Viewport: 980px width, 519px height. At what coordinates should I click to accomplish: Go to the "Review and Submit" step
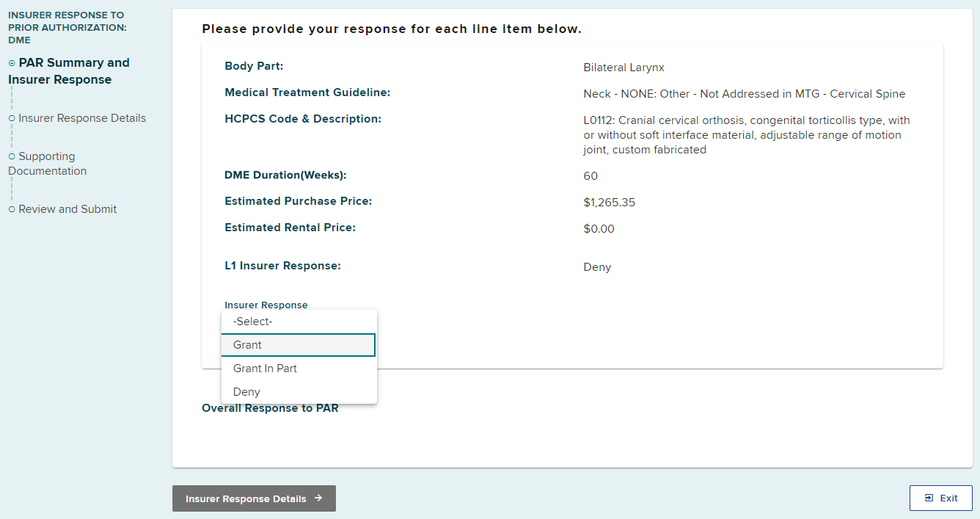click(x=68, y=208)
